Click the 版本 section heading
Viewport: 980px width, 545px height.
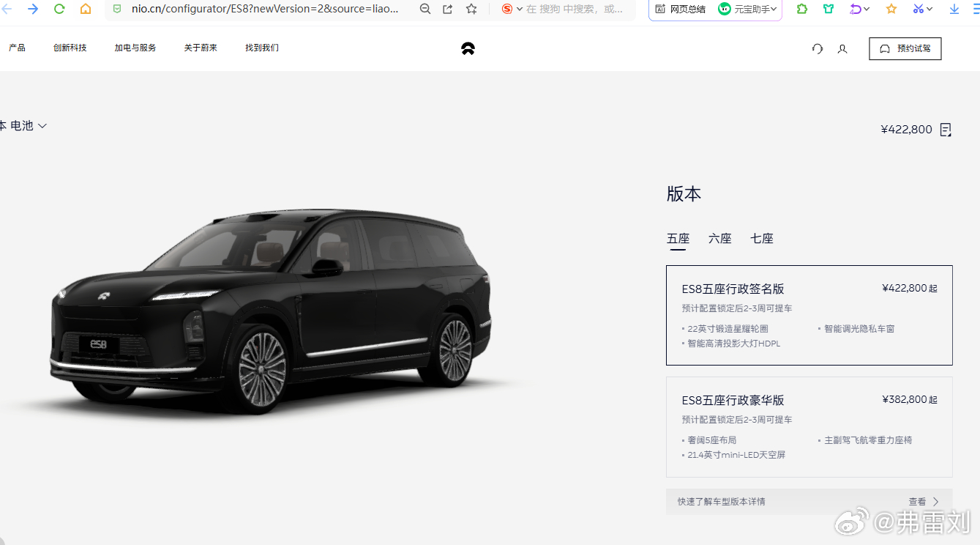click(x=684, y=194)
